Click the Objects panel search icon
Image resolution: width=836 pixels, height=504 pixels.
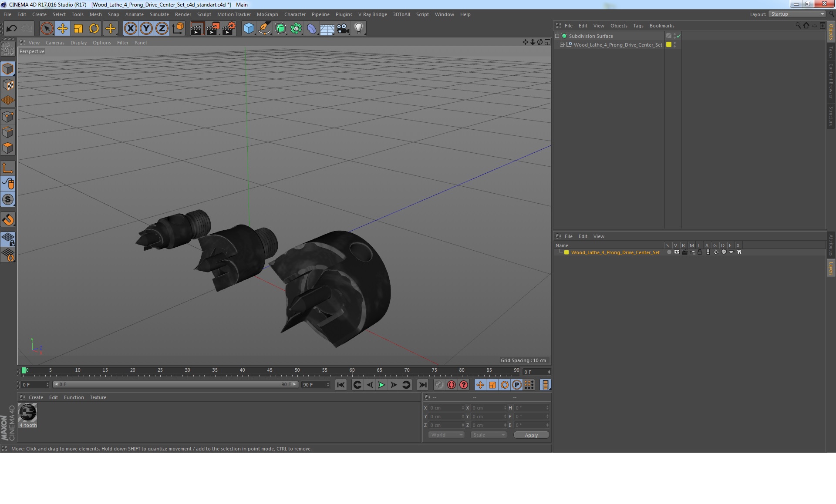pyautogui.click(x=798, y=26)
